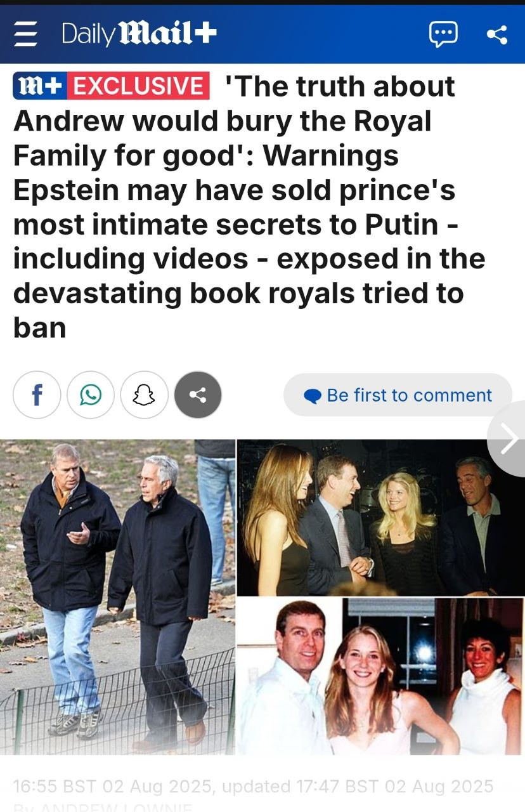The height and width of the screenshot is (812, 525).
Task: Tap the Daily Mail+ logo
Action: [139, 33]
